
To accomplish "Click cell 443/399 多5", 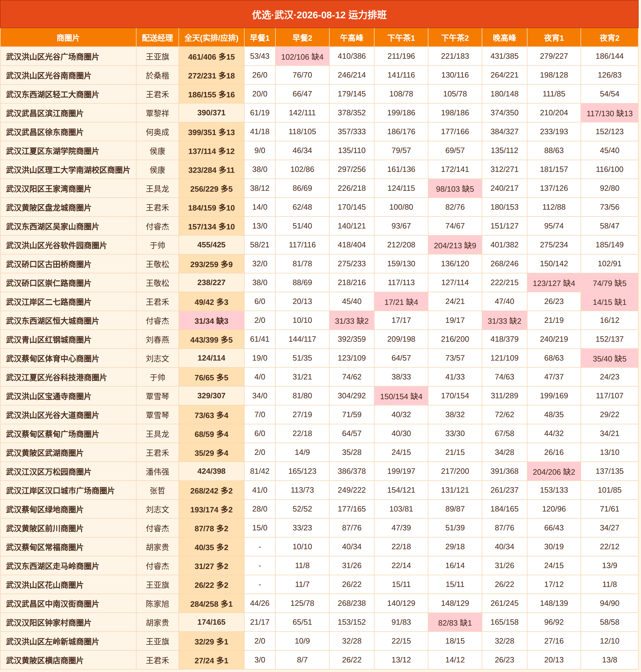I will click(211, 339).
